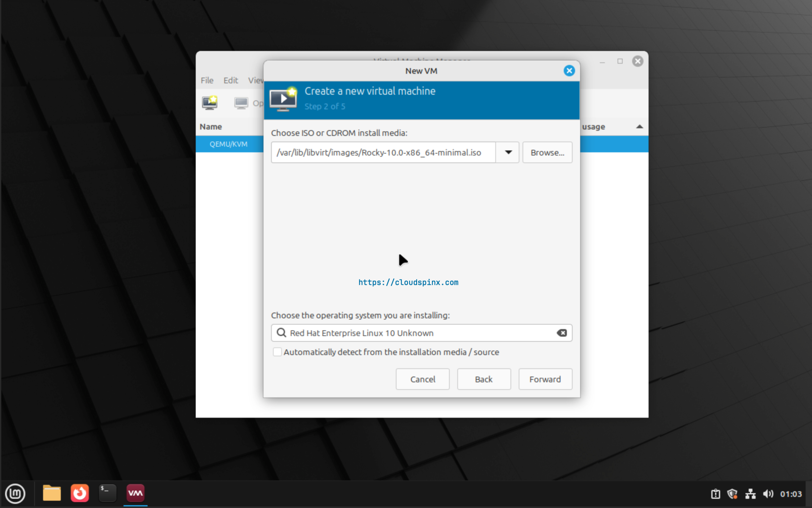
Task: Launch Virtual Machine Manager from the taskbar
Action: 135,493
